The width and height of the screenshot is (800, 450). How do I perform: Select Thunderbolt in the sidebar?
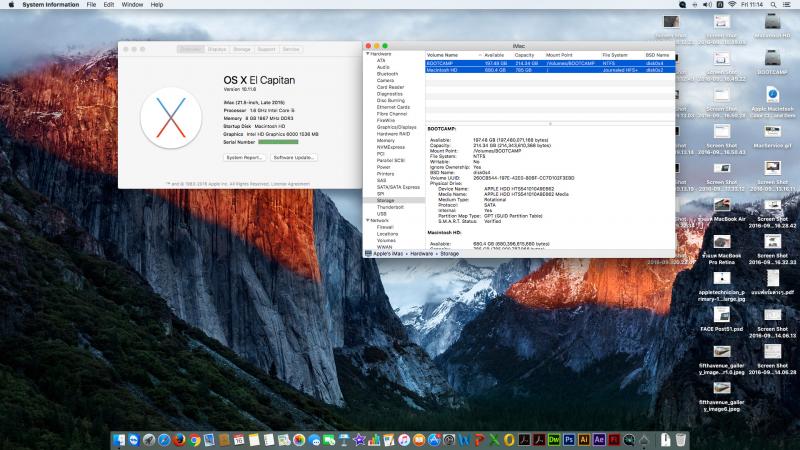[x=390, y=207]
